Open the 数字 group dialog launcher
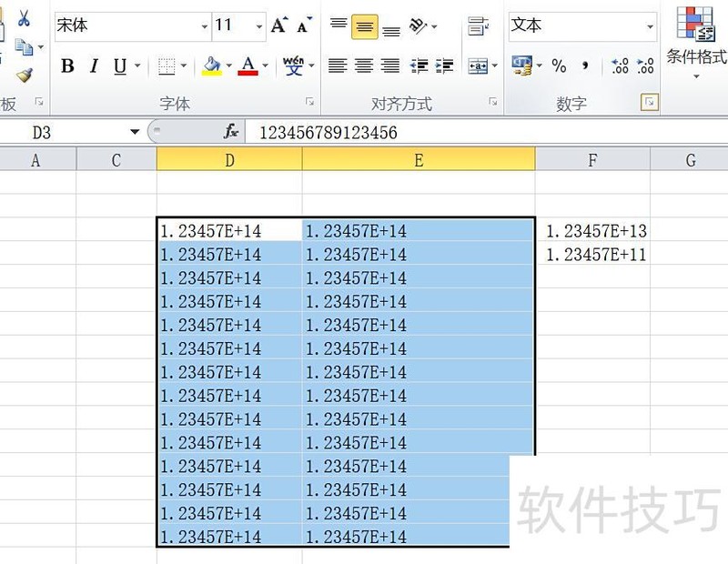728x564 pixels. click(x=649, y=102)
